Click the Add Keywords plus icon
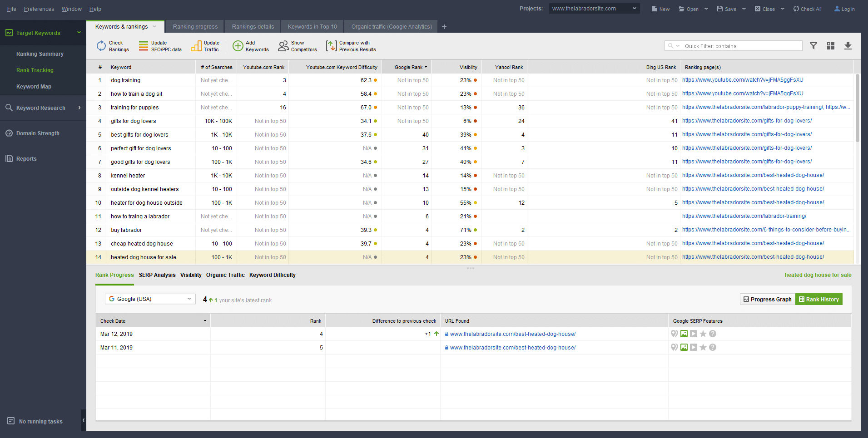The width and height of the screenshot is (868, 438). click(238, 46)
